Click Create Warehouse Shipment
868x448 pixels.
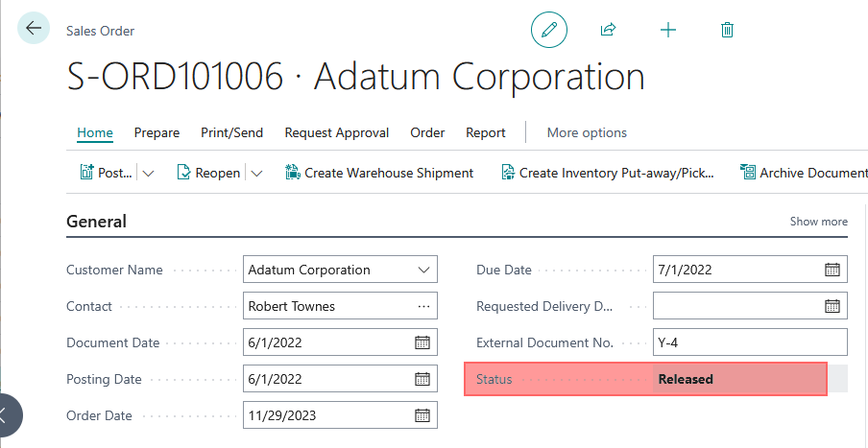(379, 173)
